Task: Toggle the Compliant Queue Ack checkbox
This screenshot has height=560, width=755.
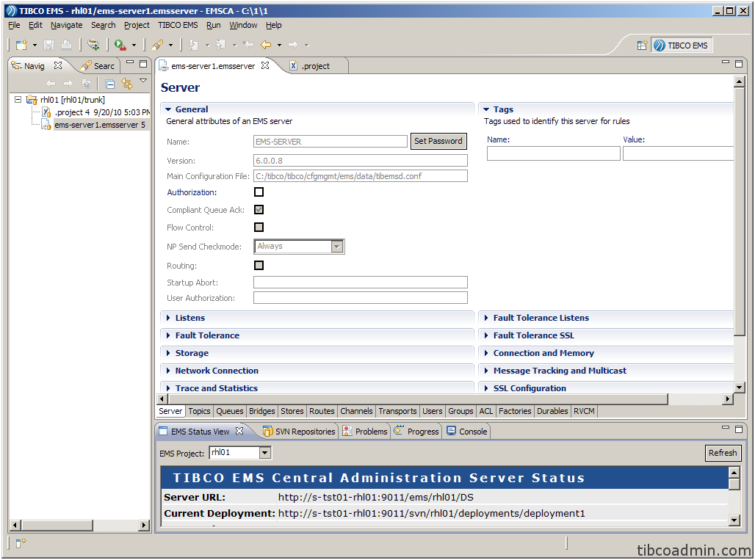Action: coord(259,209)
